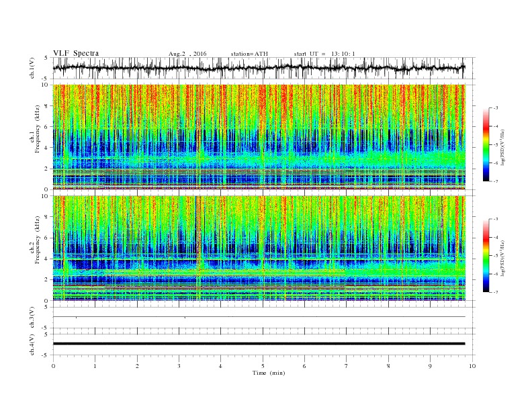Click inside the ch.2 spectrogram panel

pos(259,248)
